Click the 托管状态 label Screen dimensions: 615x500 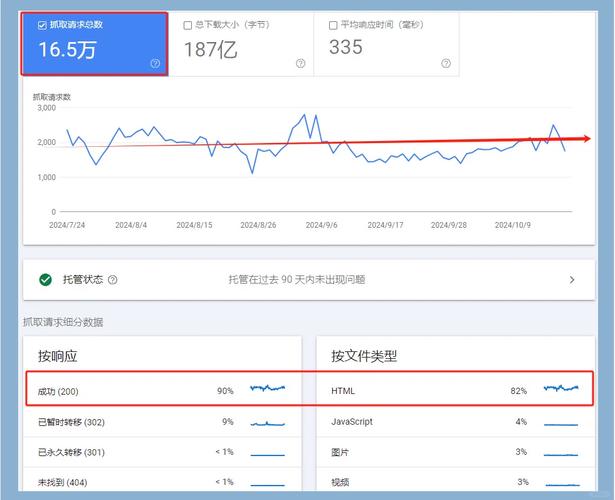tap(83, 280)
